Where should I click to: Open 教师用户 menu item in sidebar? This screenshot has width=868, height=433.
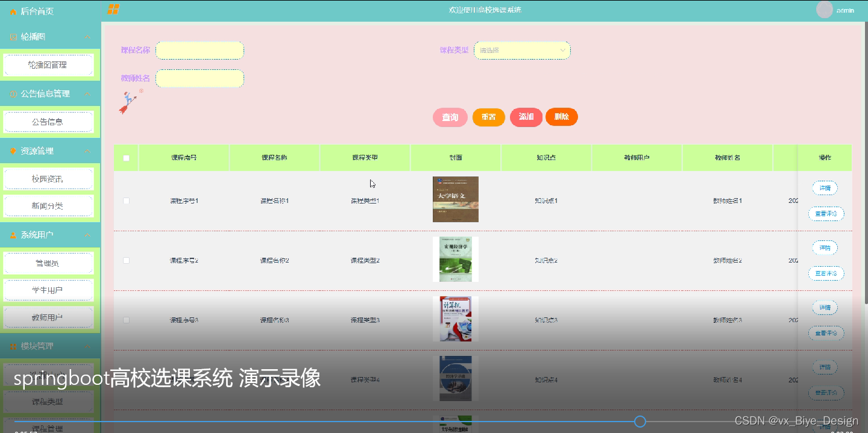point(48,317)
